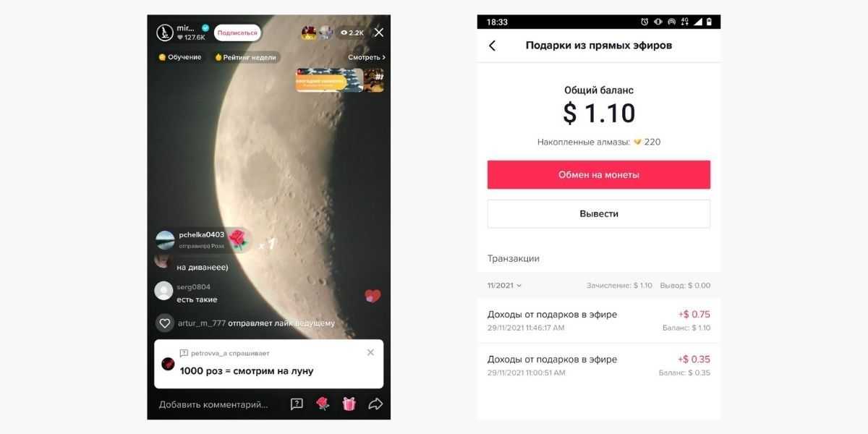Go back with the left chevron
Viewport: 868px width, 434px height.
click(x=493, y=46)
